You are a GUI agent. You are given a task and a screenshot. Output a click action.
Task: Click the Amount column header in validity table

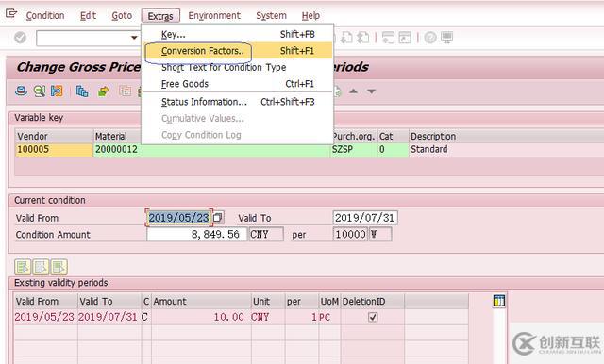point(201,301)
